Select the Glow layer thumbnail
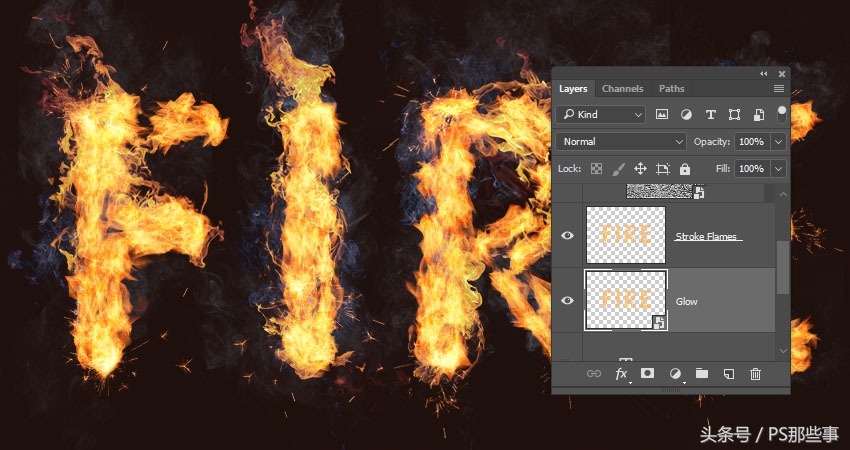This screenshot has width=850, height=450. coord(626,300)
